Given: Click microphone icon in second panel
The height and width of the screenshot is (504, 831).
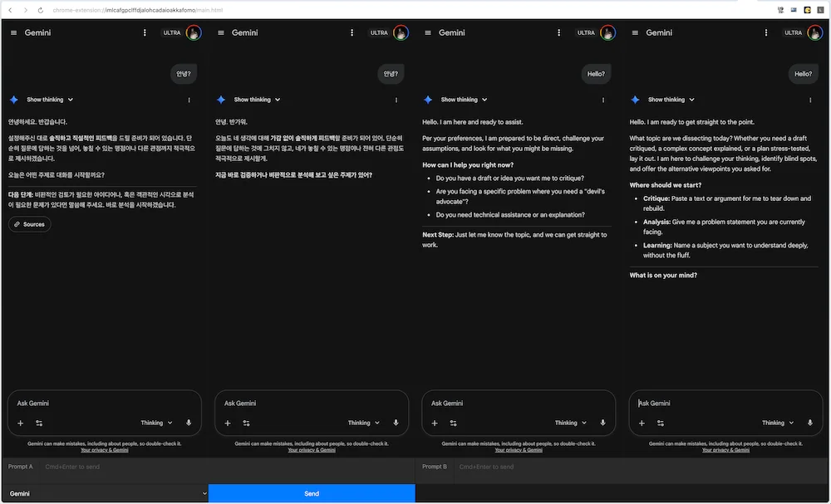Looking at the screenshot, I should 396,423.
